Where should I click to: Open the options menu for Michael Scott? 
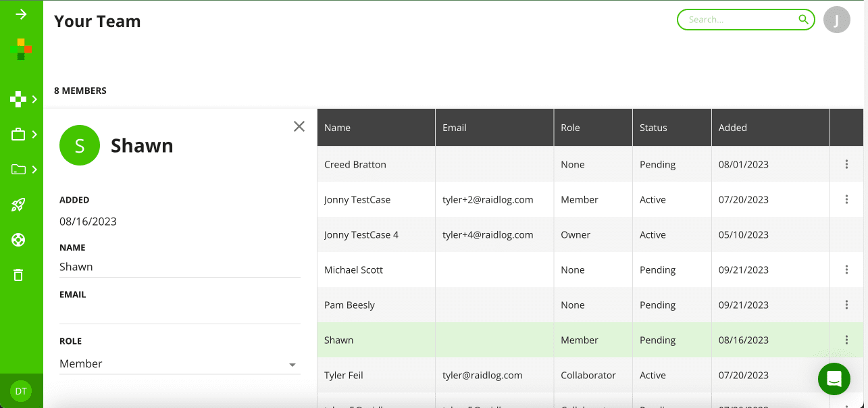pyautogui.click(x=846, y=270)
